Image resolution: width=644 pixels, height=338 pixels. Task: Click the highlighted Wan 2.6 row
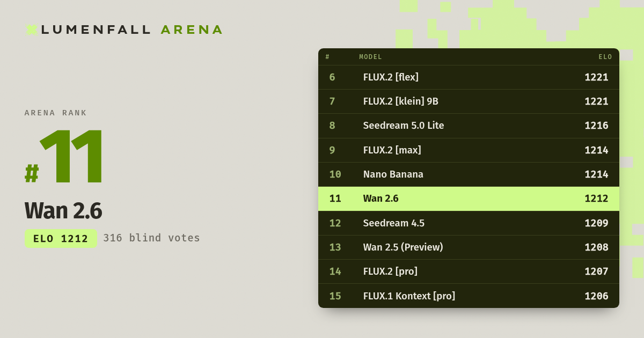(x=469, y=199)
